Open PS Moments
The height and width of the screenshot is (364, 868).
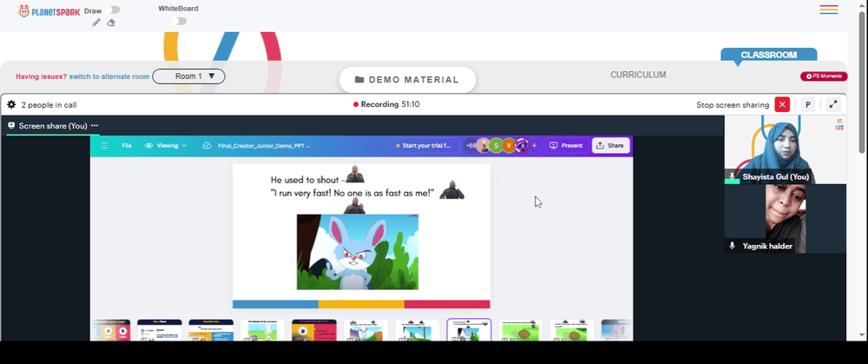[x=824, y=76]
